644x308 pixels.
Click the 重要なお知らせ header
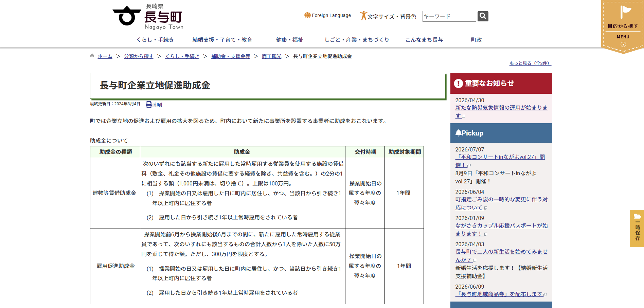[501, 83]
